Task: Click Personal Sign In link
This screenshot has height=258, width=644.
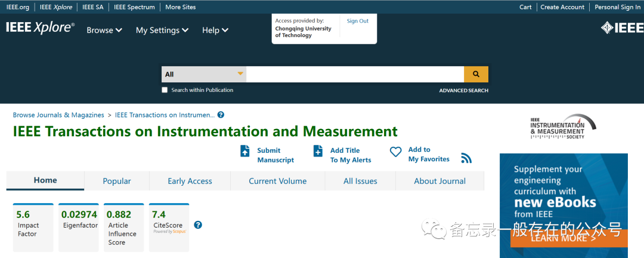Action: pyautogui.click(x=617, y=7)
